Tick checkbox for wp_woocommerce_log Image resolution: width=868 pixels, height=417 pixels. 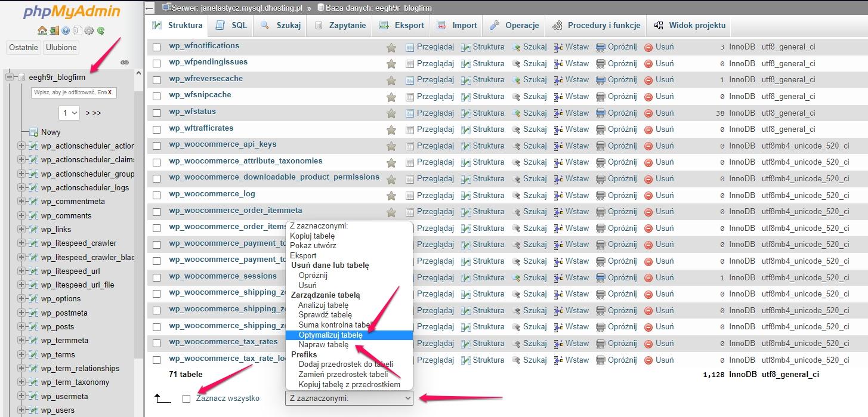(x=157, y=195)
